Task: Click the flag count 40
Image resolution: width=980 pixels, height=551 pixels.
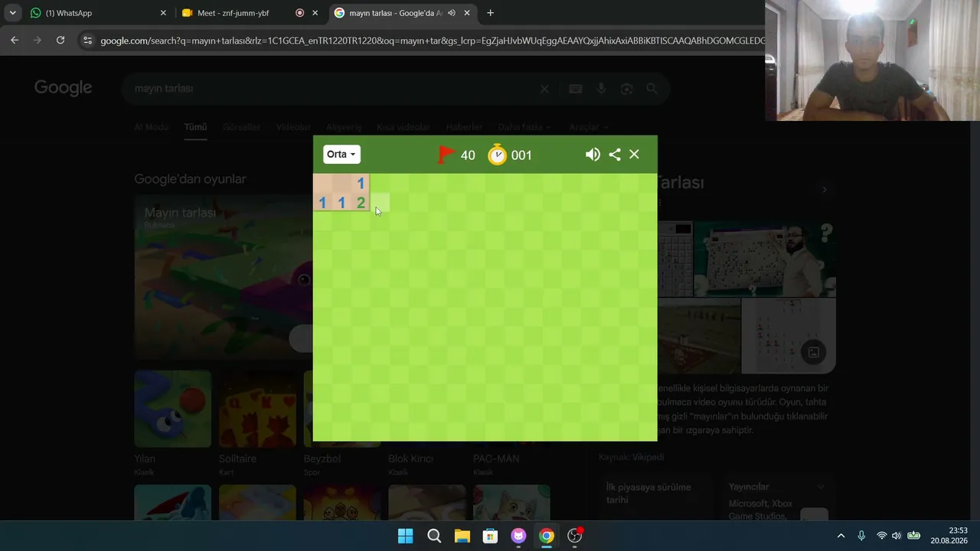Action: click(468, 155)
